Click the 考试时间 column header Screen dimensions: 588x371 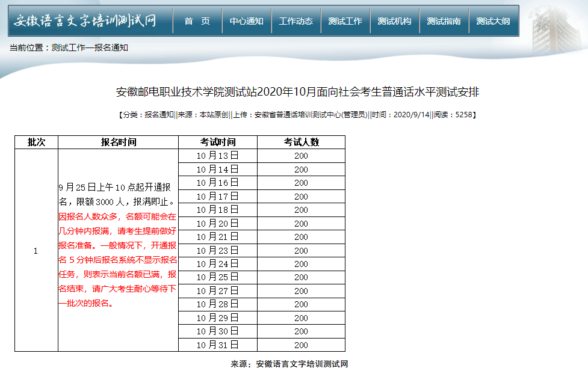click(x=218, y=143)
